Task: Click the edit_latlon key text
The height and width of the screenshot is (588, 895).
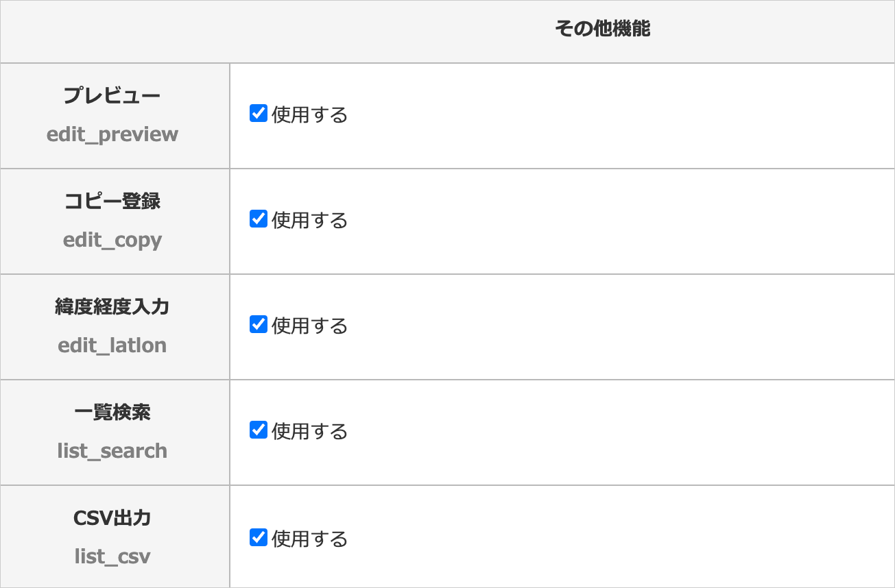Action: pos(112,345)
